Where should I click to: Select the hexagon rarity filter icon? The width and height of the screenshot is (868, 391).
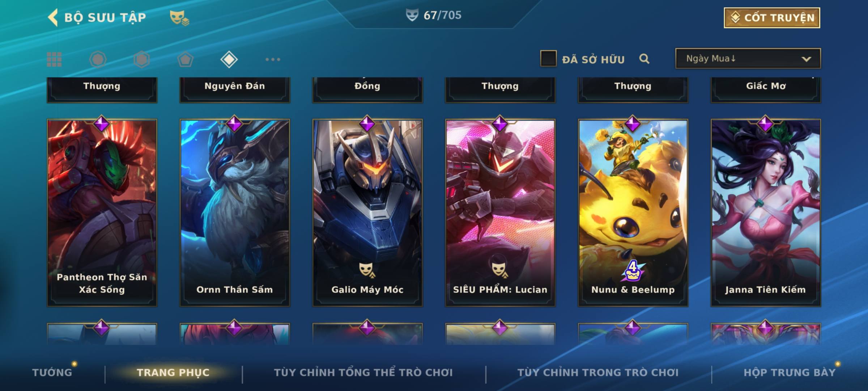tap(141, 59)
